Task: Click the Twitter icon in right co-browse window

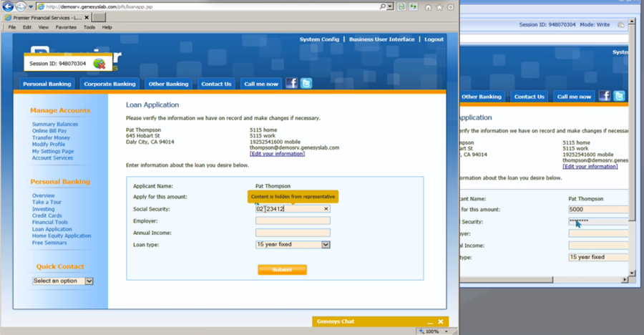Action: coord(619,96)
